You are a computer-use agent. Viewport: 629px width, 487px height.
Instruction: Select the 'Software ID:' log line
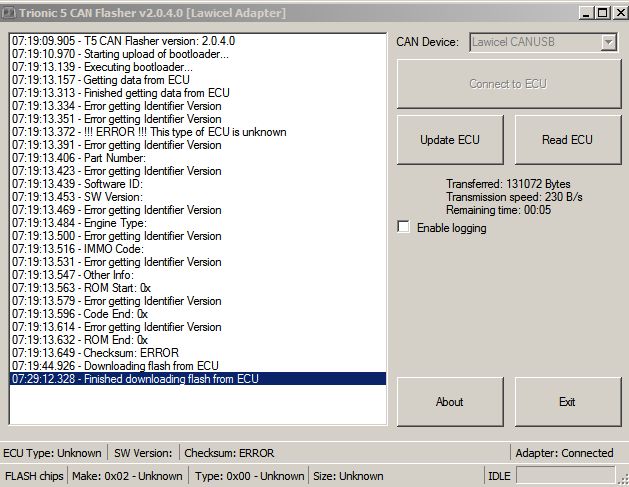tap(197, 184)
